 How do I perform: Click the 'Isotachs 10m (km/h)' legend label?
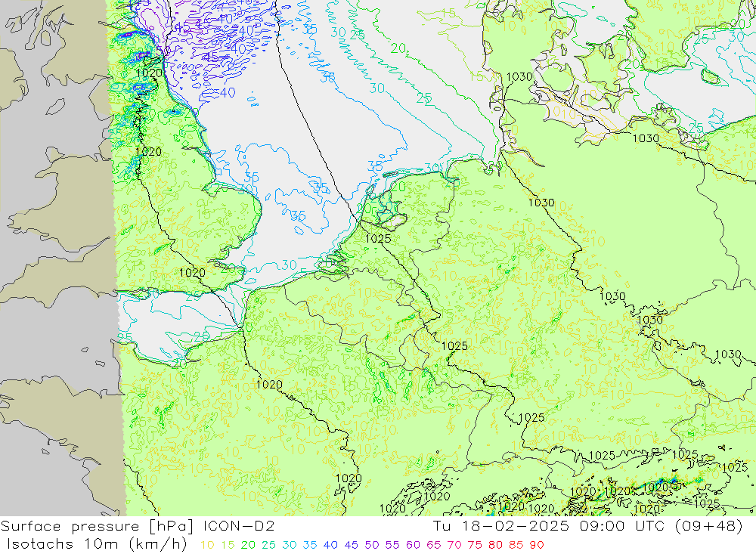click(97, 544)
